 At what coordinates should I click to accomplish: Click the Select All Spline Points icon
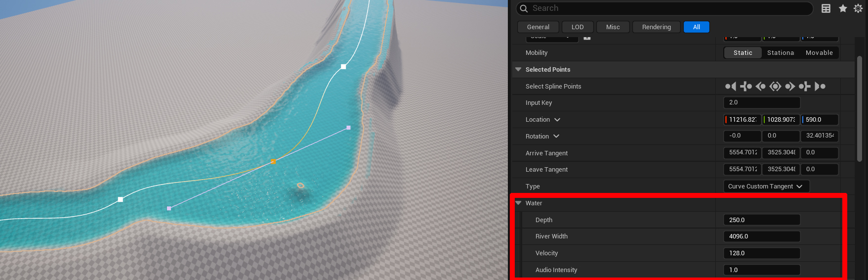(x=775, y=87)
